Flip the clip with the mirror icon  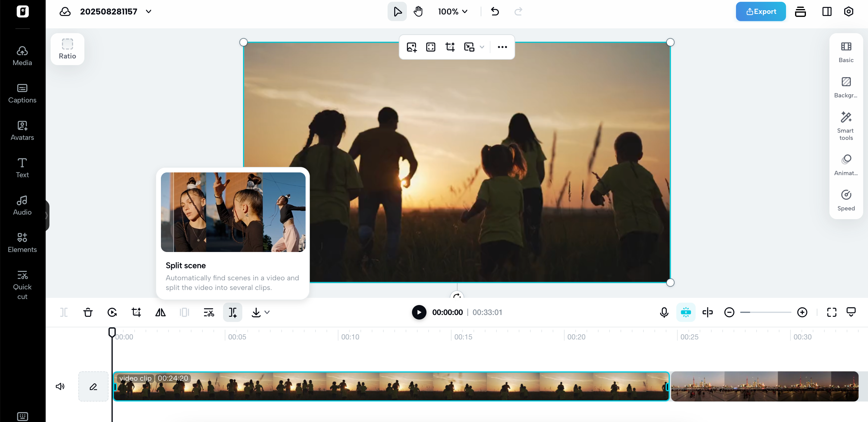click(160, 313)
